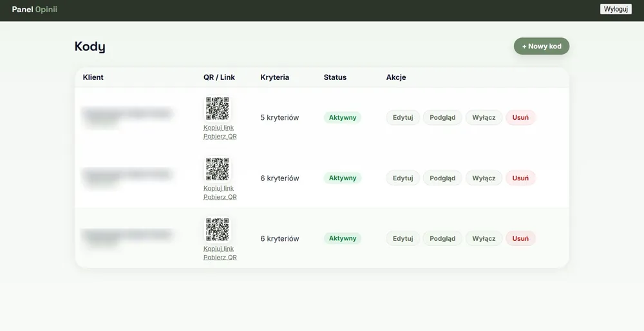Image resolution: width=644 pixels, height=331 pixels.
Task: Click the Kody page heading
Action: 90,47
